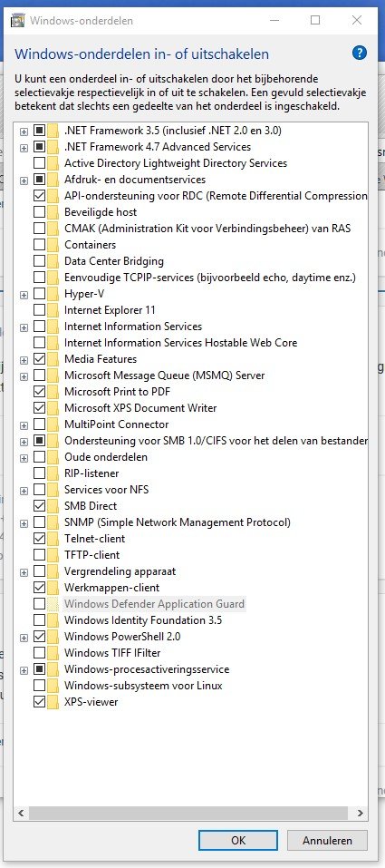Uncheck the Microsoft Print to PDF checkbox
Image resolution: width=385 pixels, height=868 pixels.
coord(39,392)
